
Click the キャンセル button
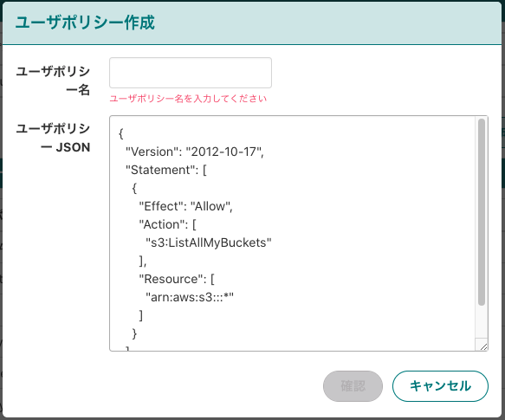(x=440, y=386)
